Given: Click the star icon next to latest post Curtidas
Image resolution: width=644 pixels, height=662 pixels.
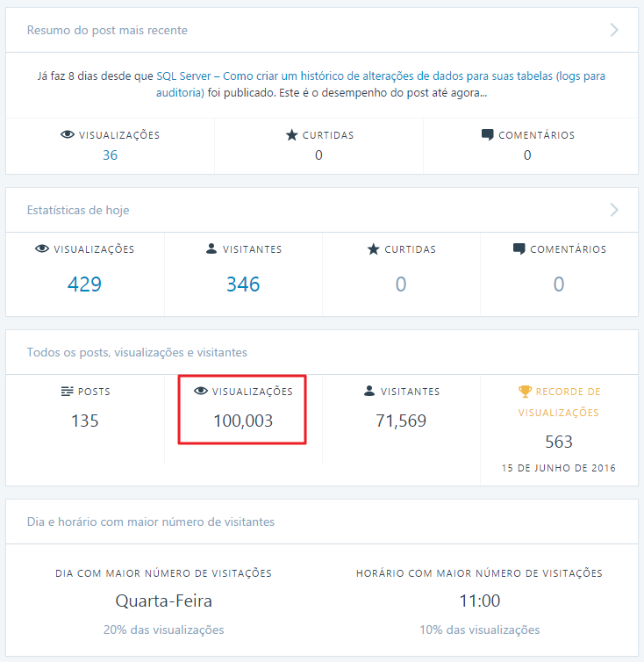Looking at the screenshot, I should click(x=291, y=135).
